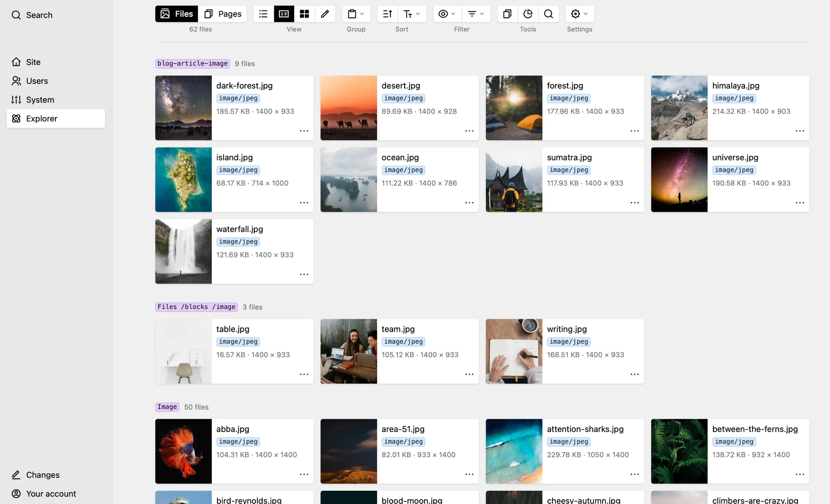Image resolution: width=830 pixels, height=504 pixels.
Task: Toggle the sort direction icon
Action: [387, 14]
